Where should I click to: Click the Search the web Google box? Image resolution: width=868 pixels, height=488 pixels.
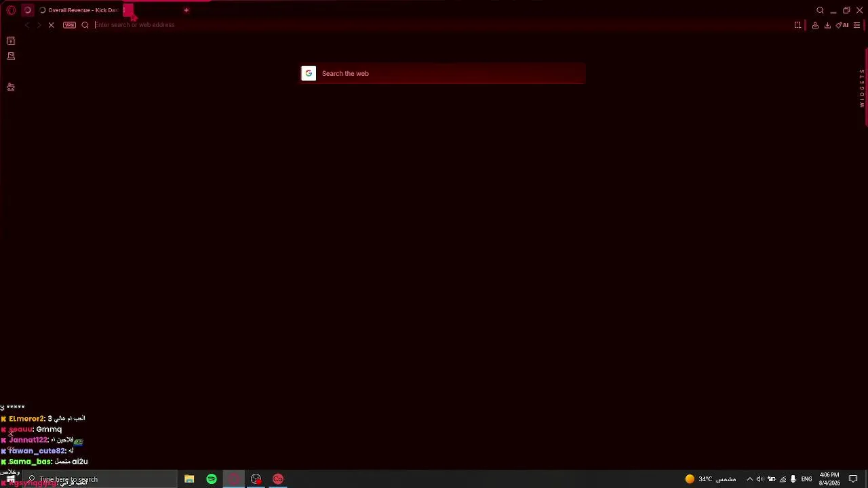tap(443, 73)
